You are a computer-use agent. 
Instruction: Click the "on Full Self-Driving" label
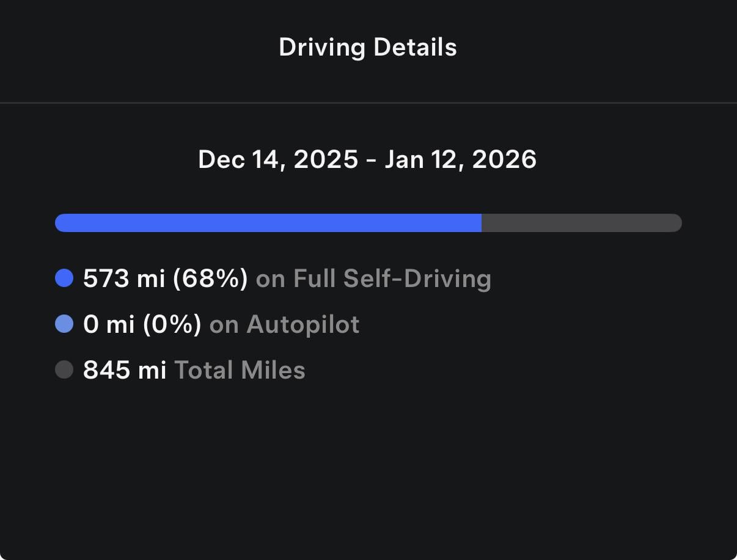(373, 278)
